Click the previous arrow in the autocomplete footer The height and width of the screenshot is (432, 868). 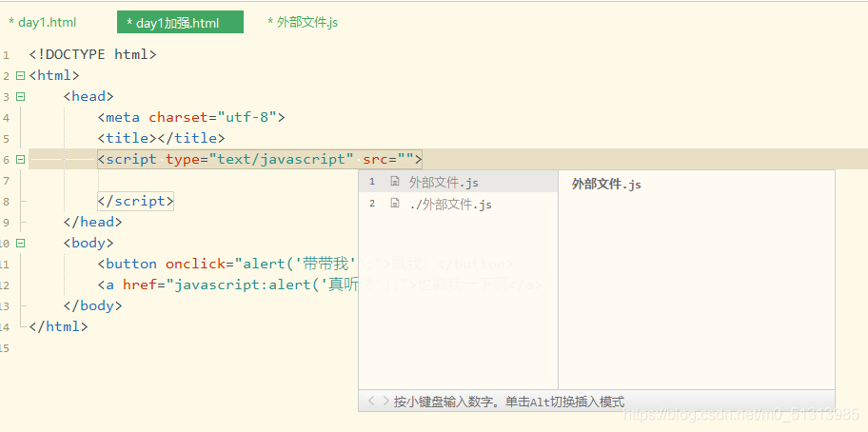point(371,401)
